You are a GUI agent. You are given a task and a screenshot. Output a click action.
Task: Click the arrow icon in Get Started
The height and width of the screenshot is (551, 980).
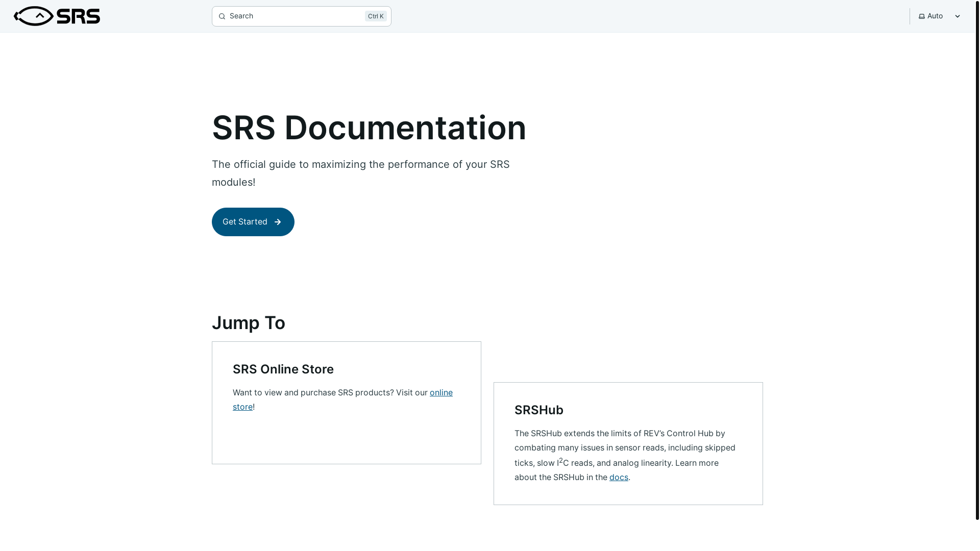point(278,222)
